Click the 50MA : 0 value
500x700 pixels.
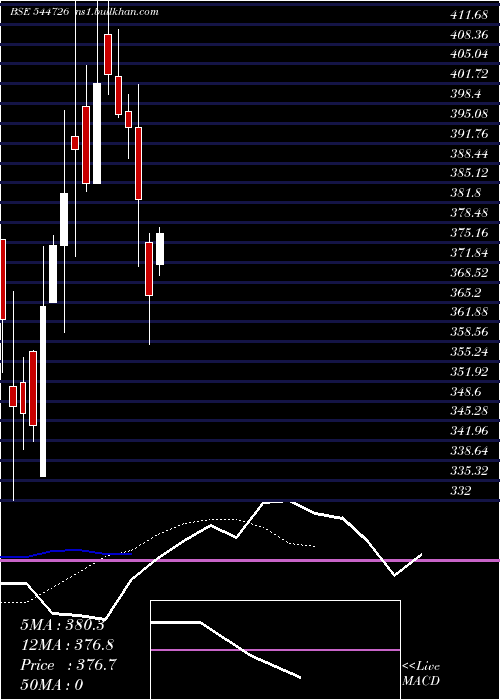[52, 685]
